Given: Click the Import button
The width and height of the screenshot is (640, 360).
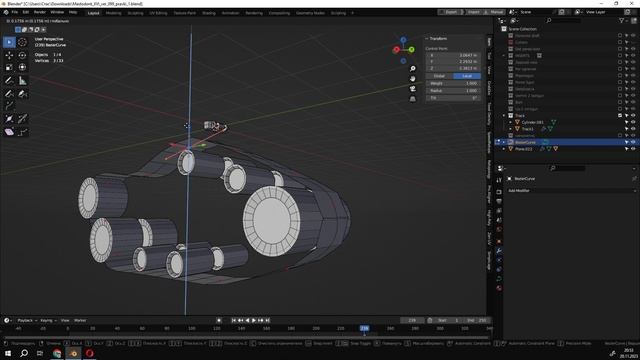Looking at the screenshot, I should pos(473,12).
